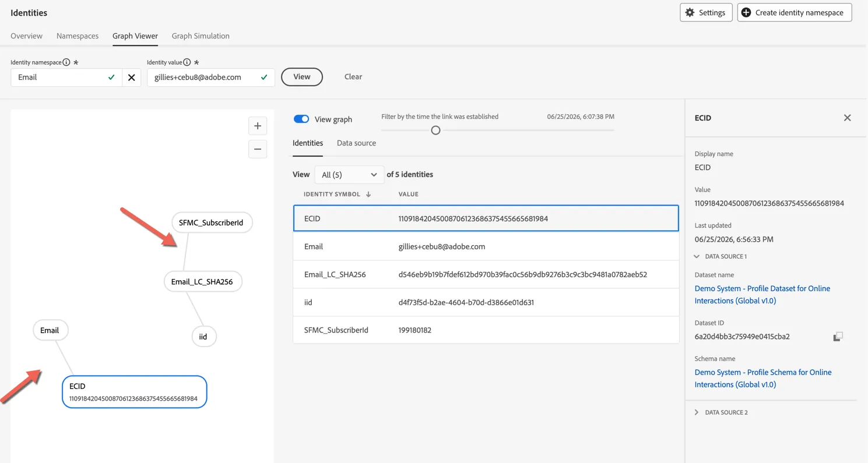Copy the Dataset ID value
This screenshot has height=463, width=868.
(x=838, y=337)
